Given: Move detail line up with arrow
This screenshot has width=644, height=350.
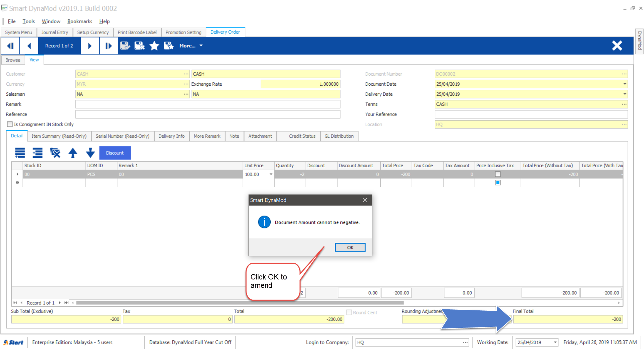Looking at the screenshot, I should [x=73, y=153].
